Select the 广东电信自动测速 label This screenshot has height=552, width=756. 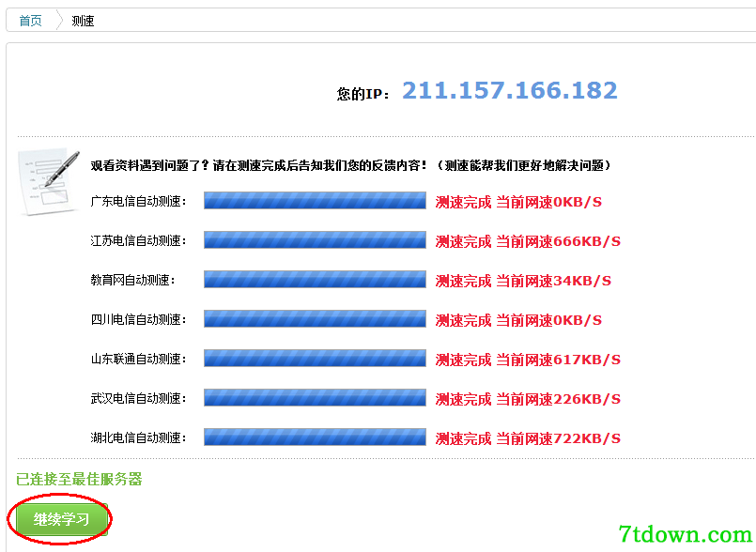coord(138,201)
